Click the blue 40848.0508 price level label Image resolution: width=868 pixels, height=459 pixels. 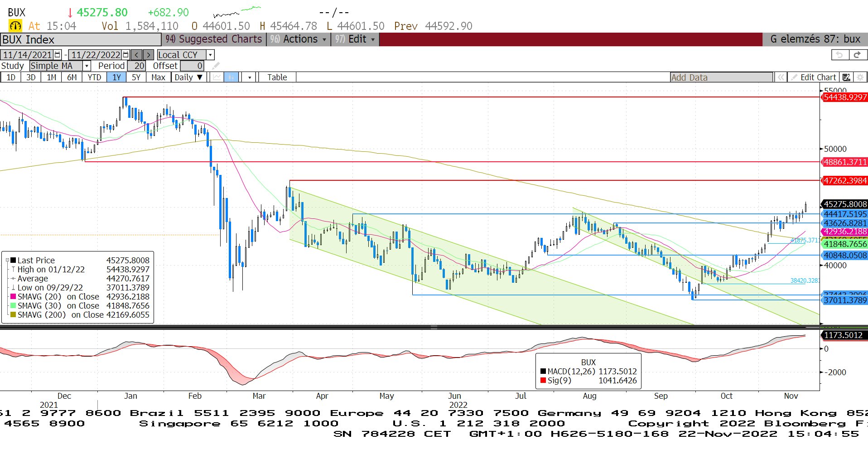tap(844, 256)
